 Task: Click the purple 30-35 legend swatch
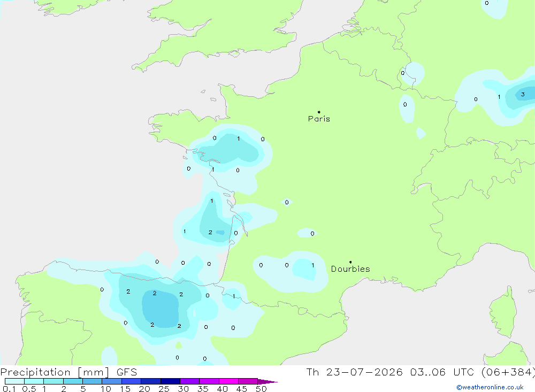pyautogui.click(x=190, y=381)
